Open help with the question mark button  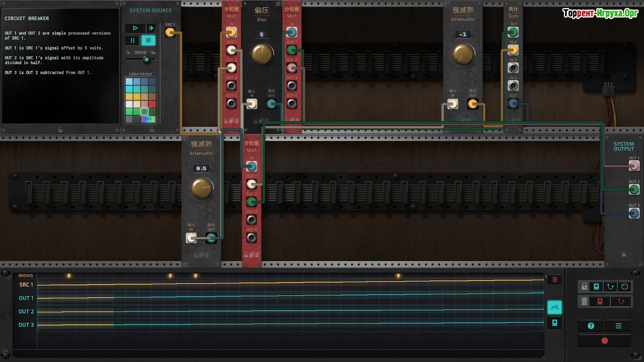click(x=591, y=326)
